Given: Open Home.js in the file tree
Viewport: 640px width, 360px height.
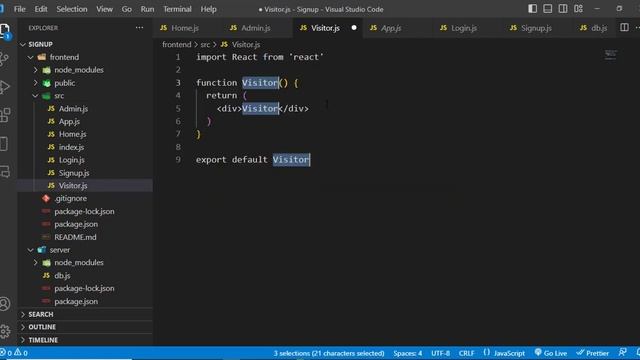Looking at the screenshot, I should coord(86,134).
